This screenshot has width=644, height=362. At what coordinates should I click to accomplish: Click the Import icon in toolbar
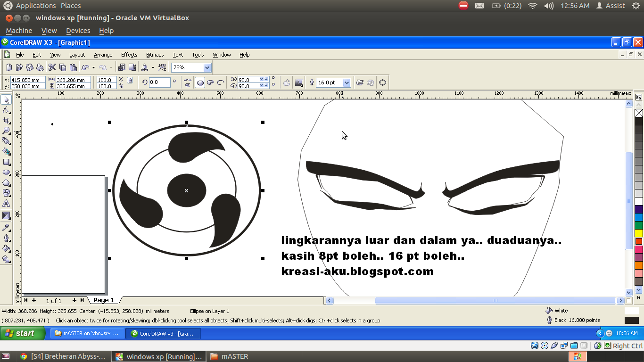[x=122, y=67]
